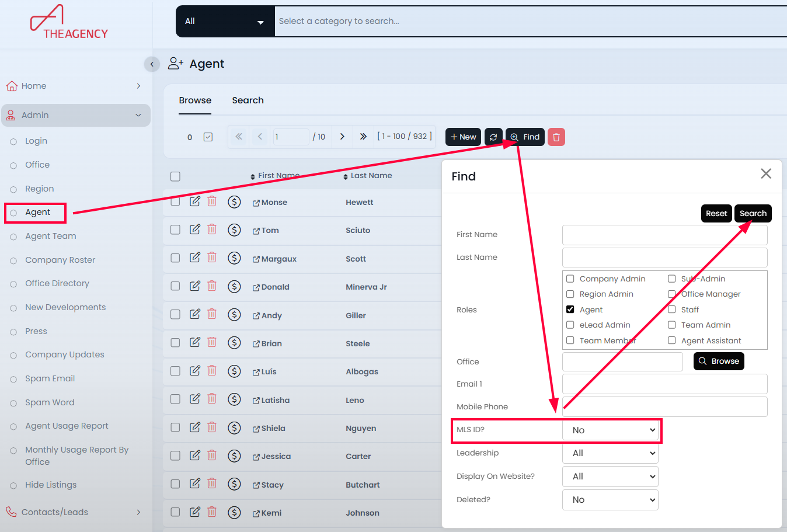Click the category search text box

tap(531, 22)
